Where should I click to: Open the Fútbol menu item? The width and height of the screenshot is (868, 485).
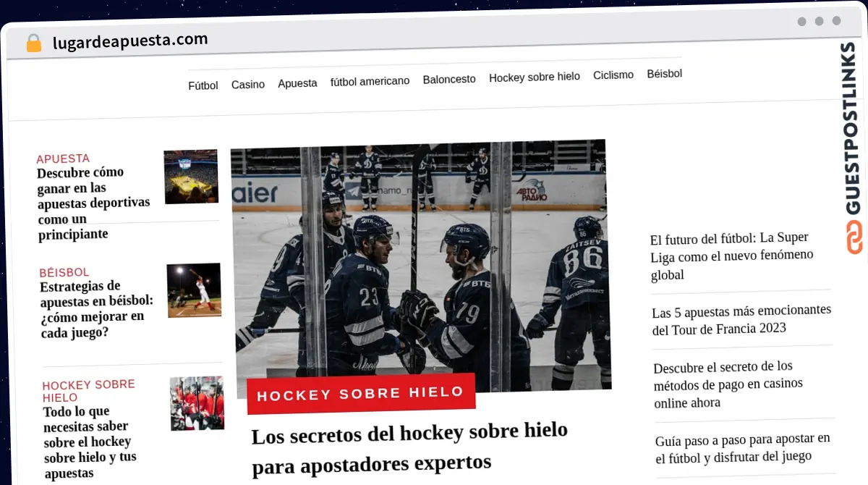click(203, 85)
